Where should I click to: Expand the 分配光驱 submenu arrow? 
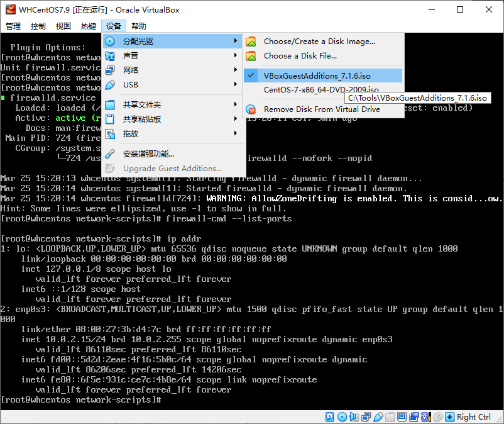pos(236,41)
